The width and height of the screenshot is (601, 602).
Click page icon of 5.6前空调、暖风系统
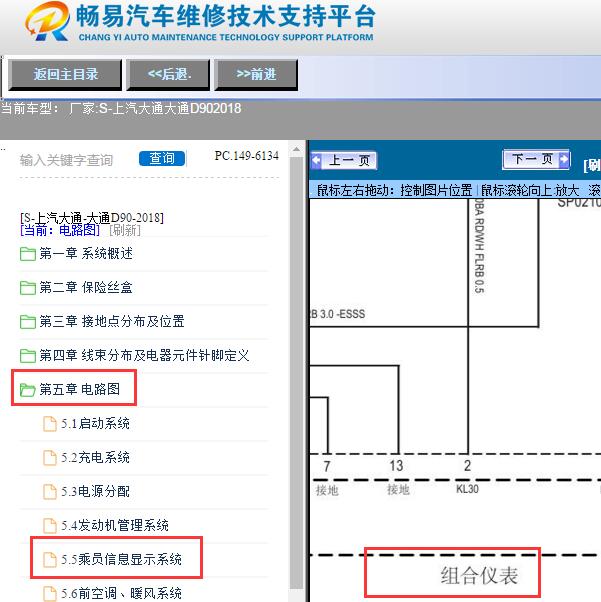(x=50, y=594)
